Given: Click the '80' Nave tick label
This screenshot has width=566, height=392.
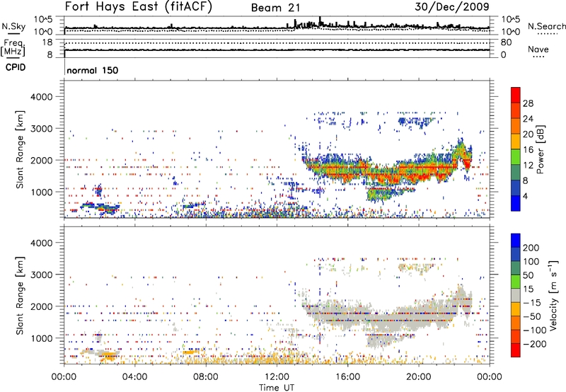Looking at the screenshot, I should (506, 42).
